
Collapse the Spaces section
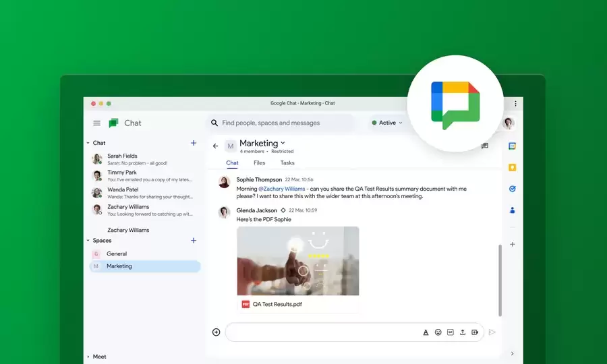click(88, 241)
